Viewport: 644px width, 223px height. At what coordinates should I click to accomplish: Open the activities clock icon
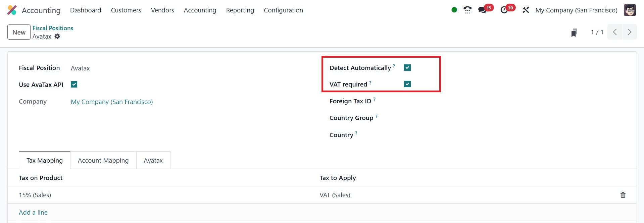504,10
